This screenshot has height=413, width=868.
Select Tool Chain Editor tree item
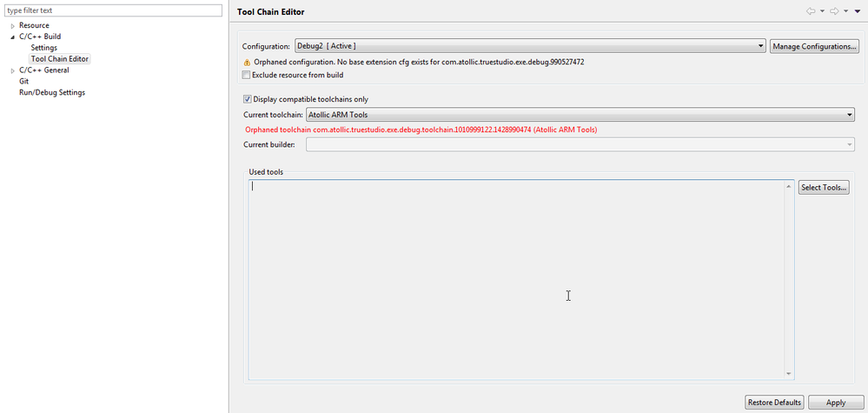click(60, 58)
